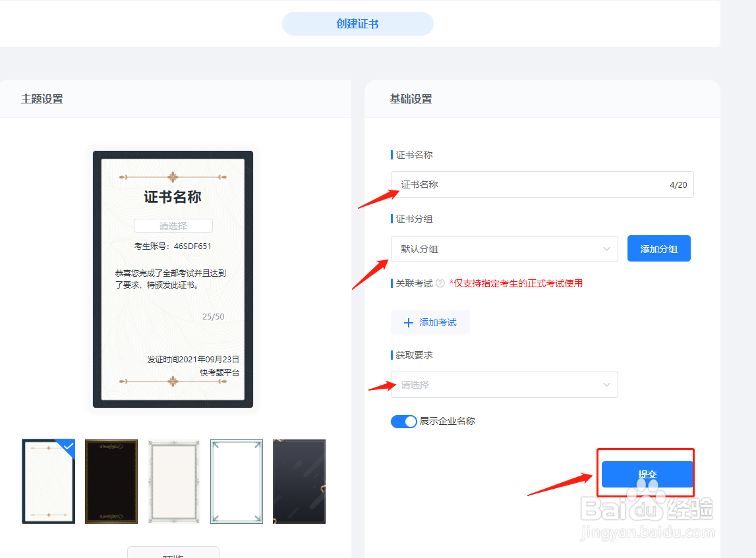Open the 证书分组 dropdown showing 默认分组
The image size is (756, 558).
[504, 249]
